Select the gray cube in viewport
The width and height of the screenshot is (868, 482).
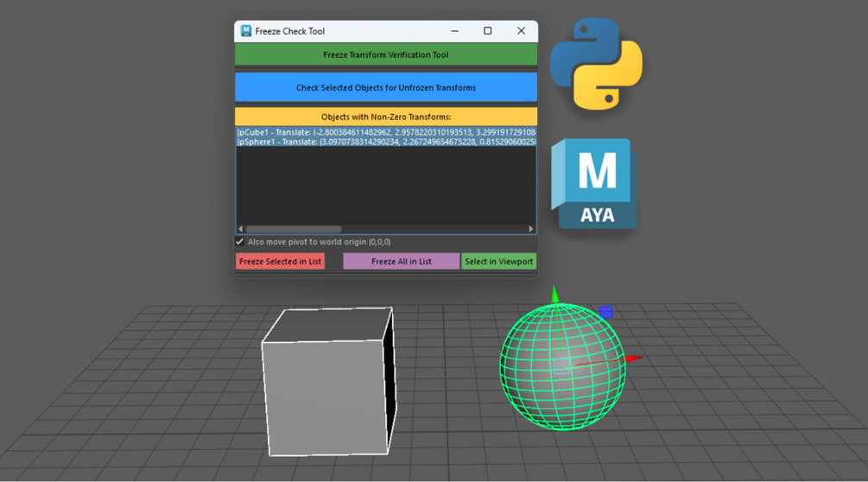329,382
